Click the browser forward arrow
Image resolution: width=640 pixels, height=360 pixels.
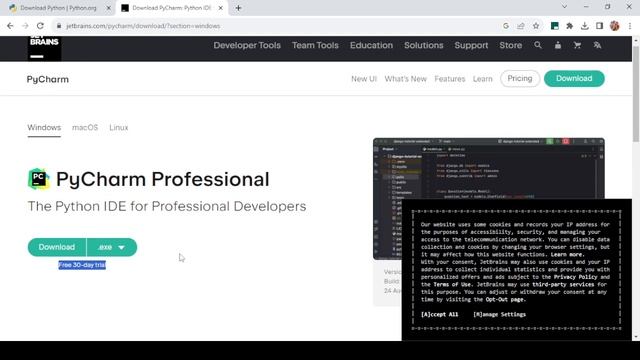(25, 26)
